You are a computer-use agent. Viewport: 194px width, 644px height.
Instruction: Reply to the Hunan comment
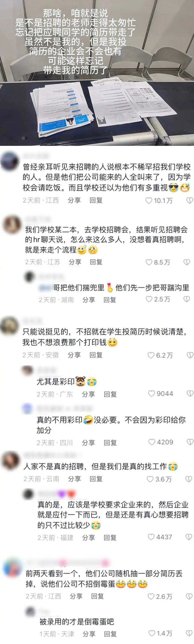pos(110,299)
